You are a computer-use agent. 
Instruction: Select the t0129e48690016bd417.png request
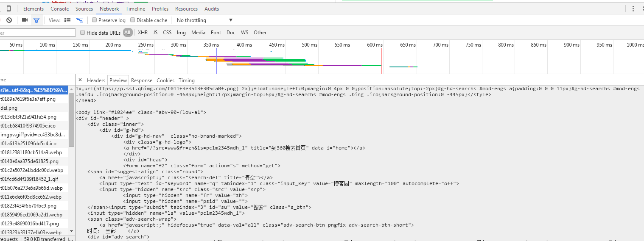pos(34,223)
